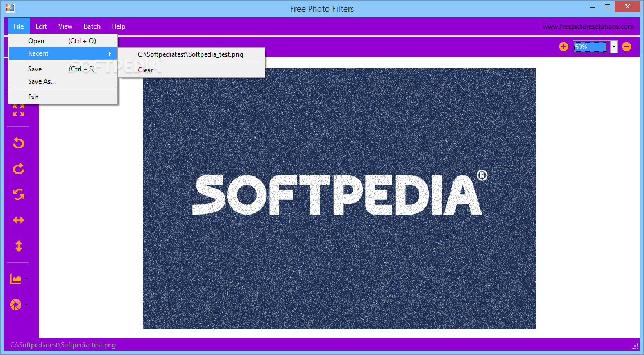
Task: Open the aperture filters icon
Action: (16, 304)
